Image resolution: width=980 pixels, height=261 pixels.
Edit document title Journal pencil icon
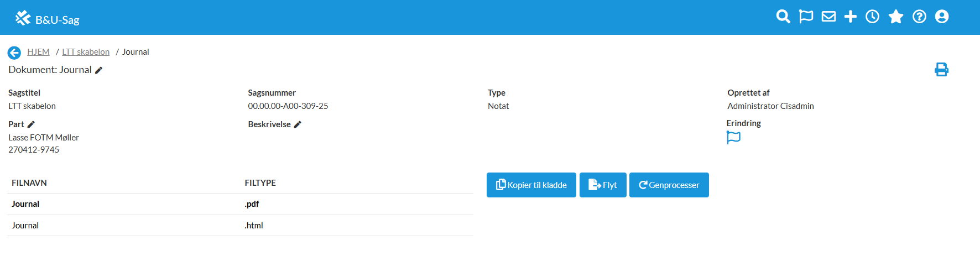click(99, 70)
